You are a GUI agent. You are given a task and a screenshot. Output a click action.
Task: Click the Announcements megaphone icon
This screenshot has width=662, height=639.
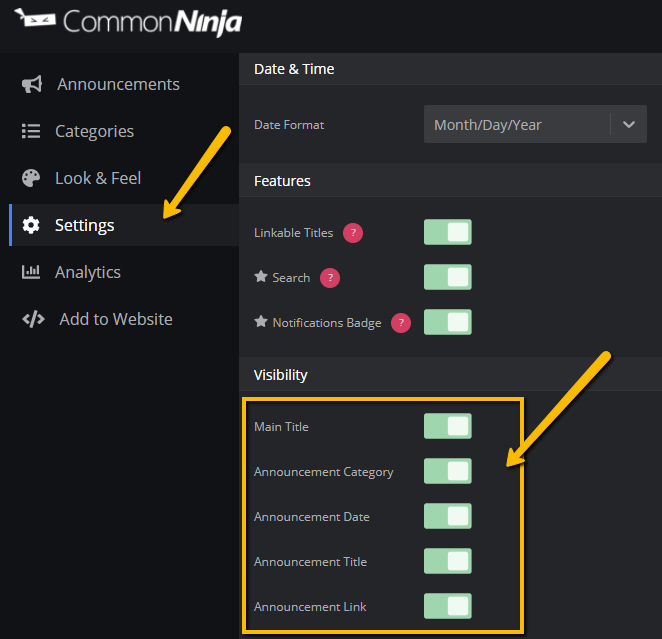[x=32, y=84]
